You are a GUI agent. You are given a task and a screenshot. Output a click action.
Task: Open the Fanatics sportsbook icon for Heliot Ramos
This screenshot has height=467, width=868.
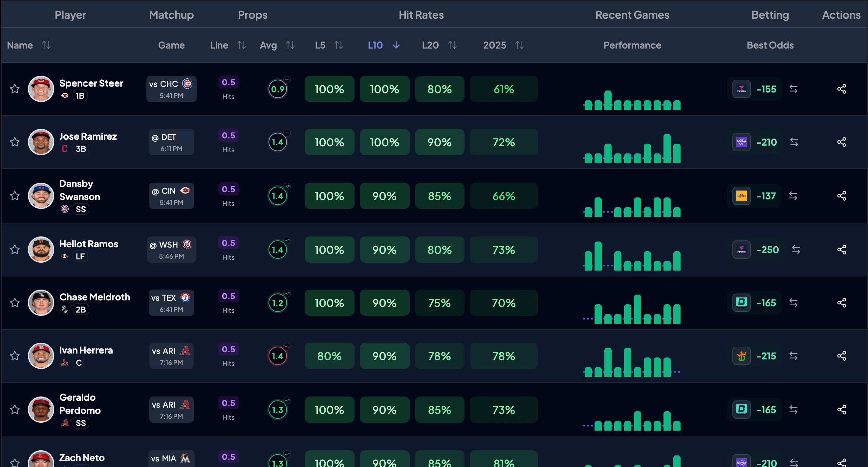(741, 250)
